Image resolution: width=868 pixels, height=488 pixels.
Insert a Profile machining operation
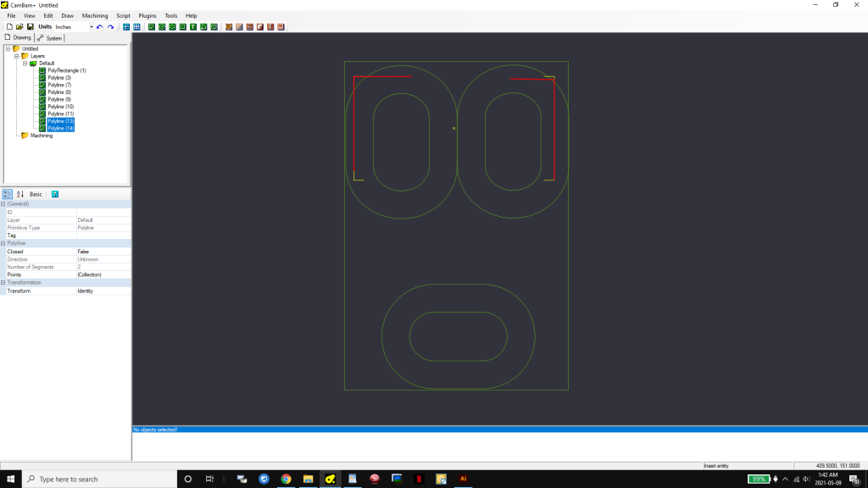229,26
